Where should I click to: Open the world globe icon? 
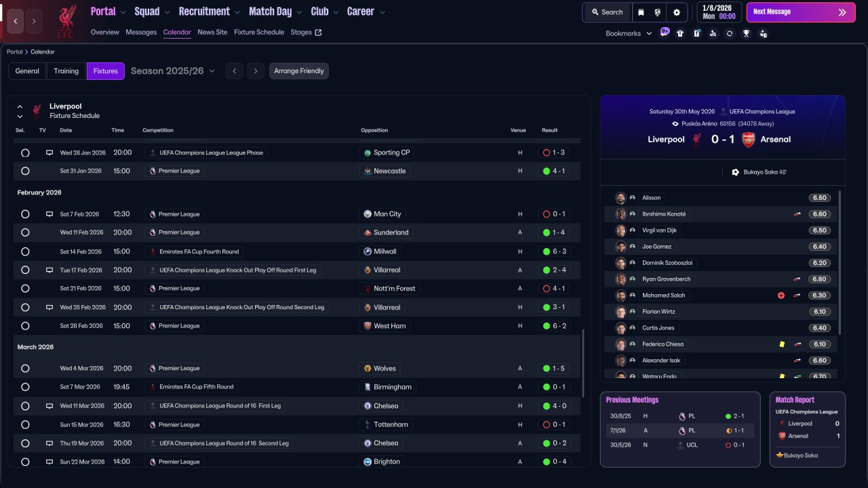(x=658, y=12)
